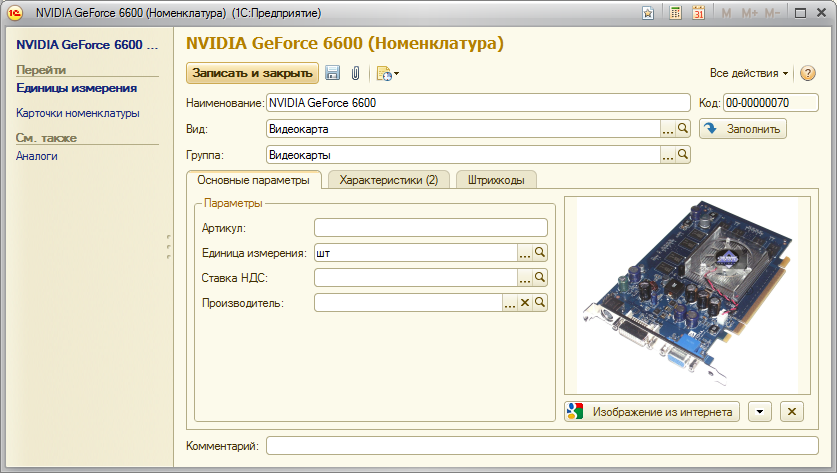Click the sidebar splitter handle dots
Image resolution: width=837 pixels, height=473 pixels.
(169, 247)
